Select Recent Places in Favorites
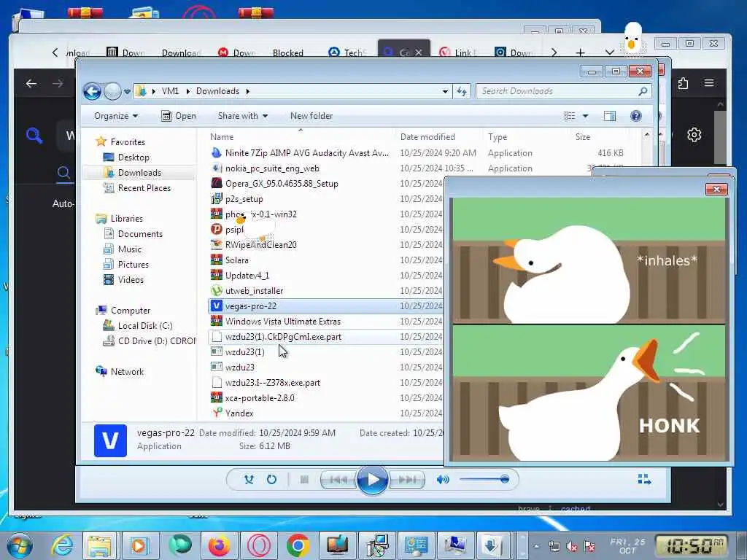 click(x=144, y=188)
